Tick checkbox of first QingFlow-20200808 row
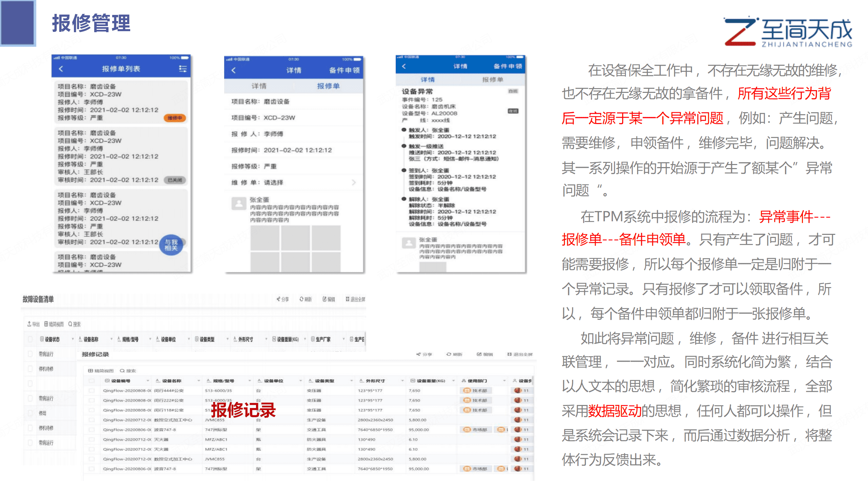The width and height of the screenshot is (868, 488). click(x=92, y=390)
